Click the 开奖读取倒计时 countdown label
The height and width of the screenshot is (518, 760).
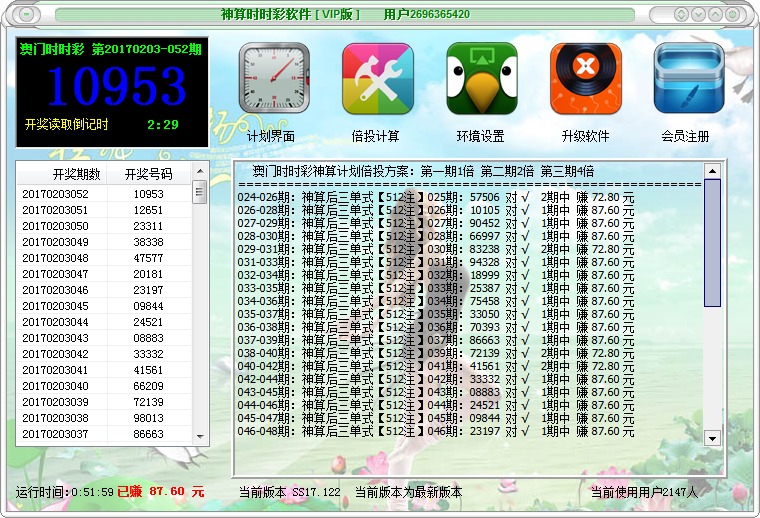coord(66,125)
